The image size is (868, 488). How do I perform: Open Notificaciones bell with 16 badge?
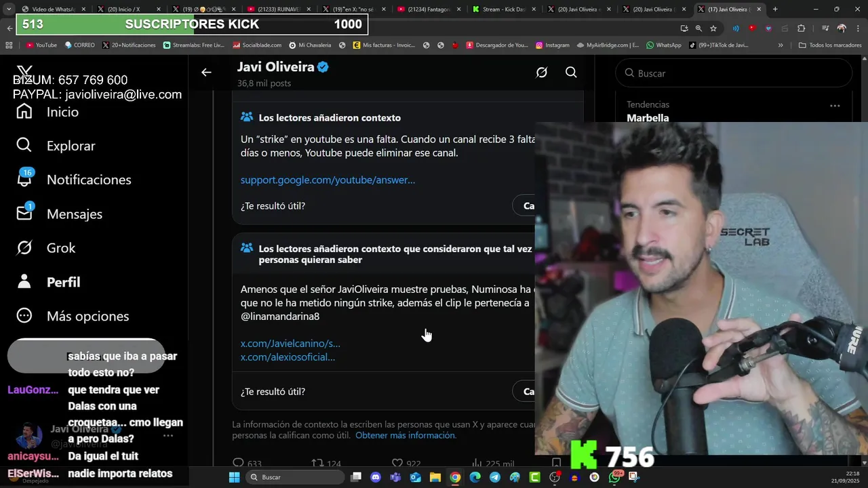[24, 179]
